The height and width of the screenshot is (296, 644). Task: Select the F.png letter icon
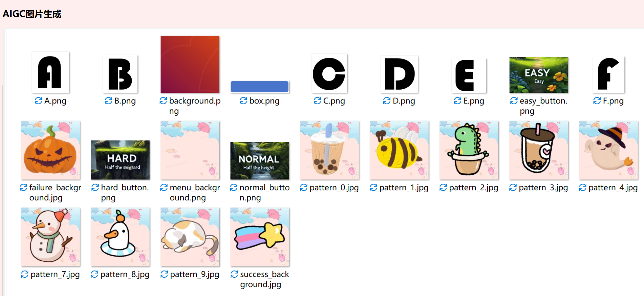(x=608, y=74)
